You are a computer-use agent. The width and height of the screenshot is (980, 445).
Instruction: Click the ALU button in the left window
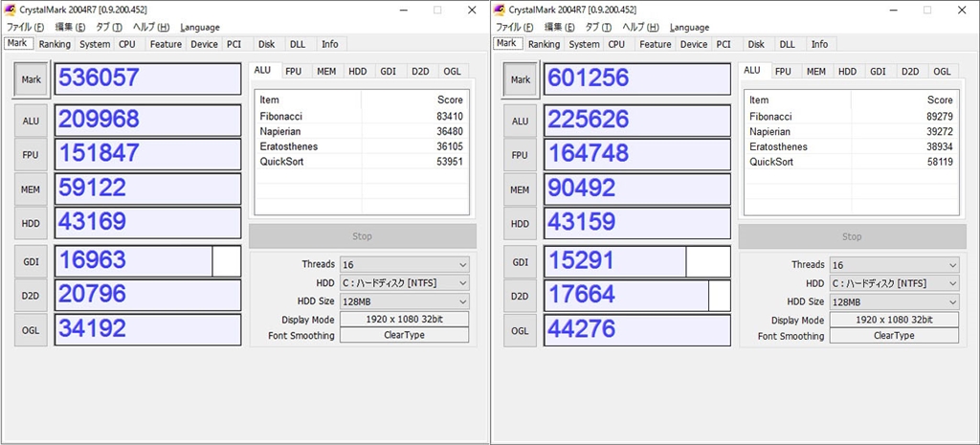31,121
